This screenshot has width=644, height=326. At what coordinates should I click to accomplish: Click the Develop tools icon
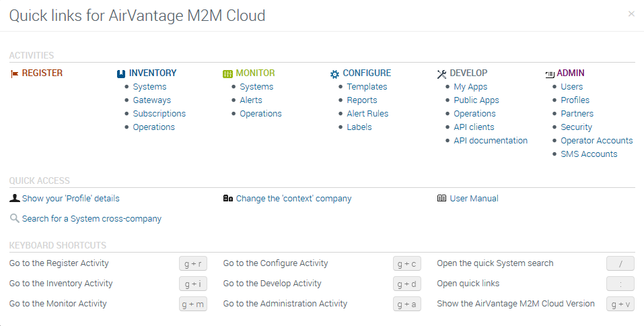(x=442, y=74)
